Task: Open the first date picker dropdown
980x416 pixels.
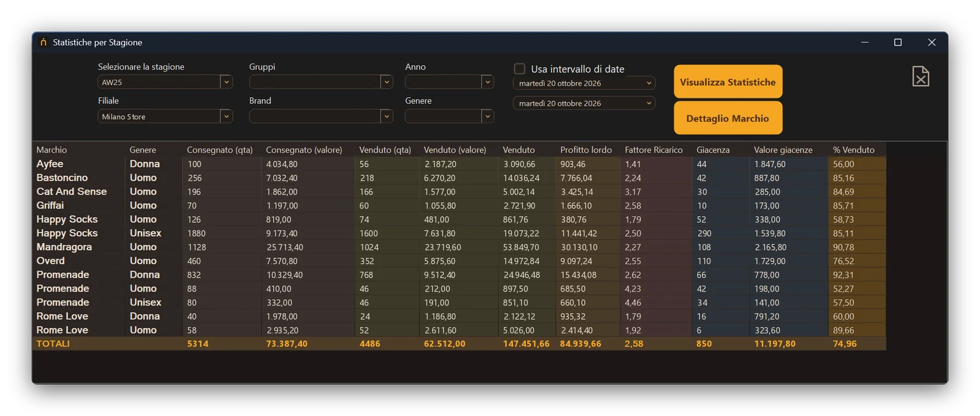Action: [x=649, y=83]
